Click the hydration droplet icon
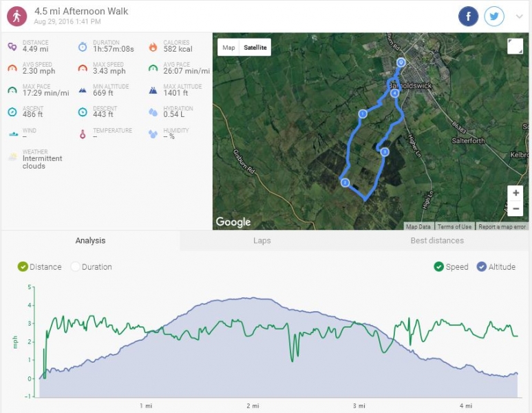Viewport: 532px width, 413px height. pos(152,112)
